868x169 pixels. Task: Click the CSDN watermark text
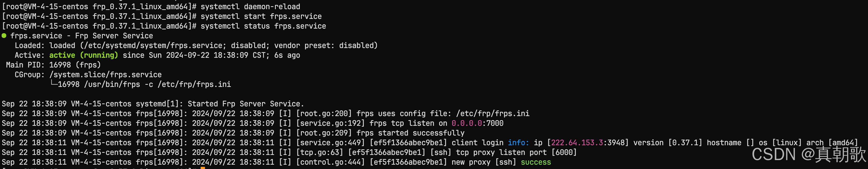(x=808, y=154)
